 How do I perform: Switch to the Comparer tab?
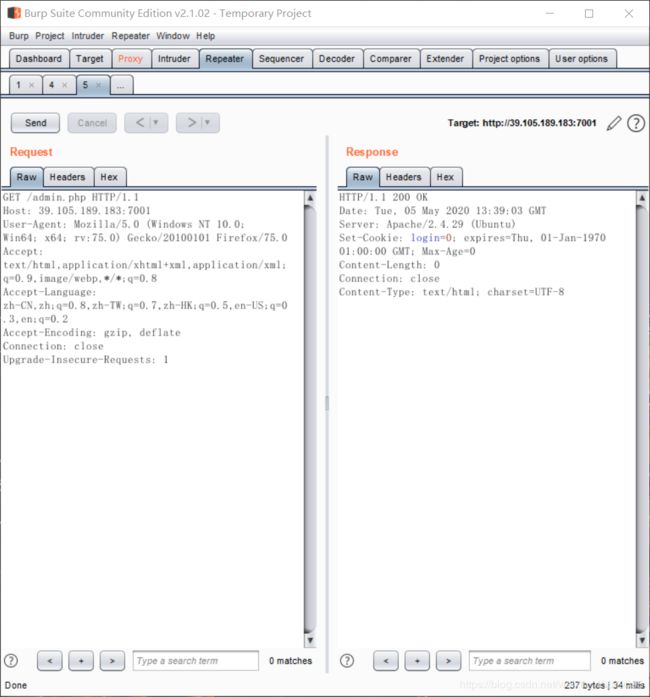[x=391, y=59]
